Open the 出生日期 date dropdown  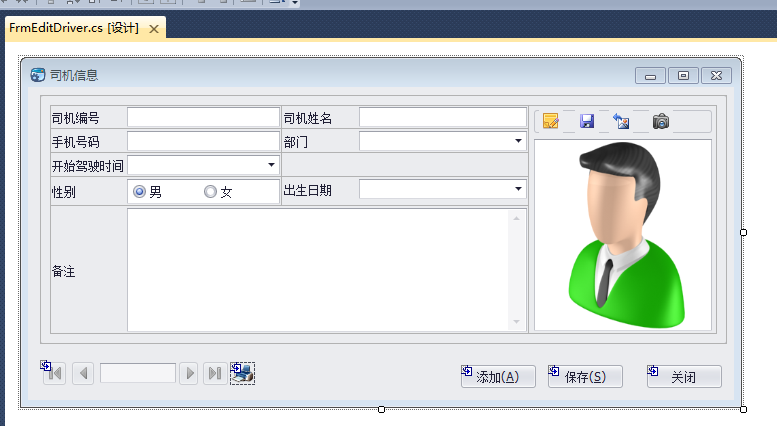coord(518,189)
